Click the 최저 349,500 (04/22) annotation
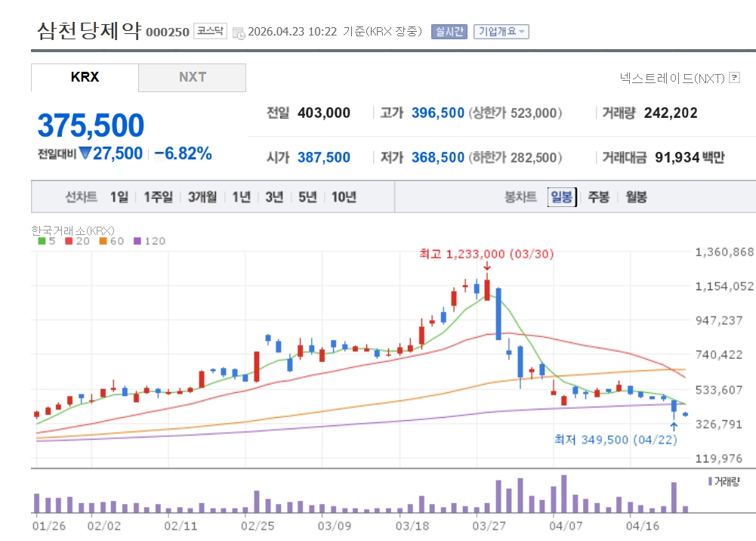This screenshot has height=541, width=756. [x=616, y=439]
